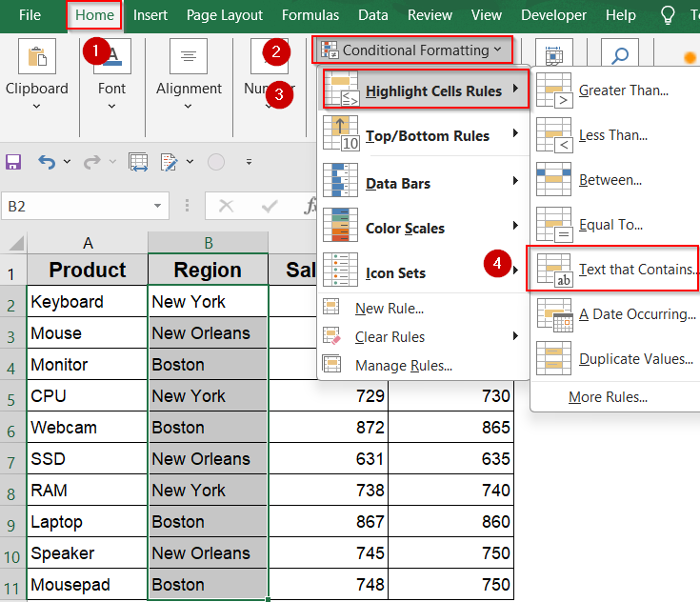Select column A header
Screen dimensions: 700x602
pos(88,243)
